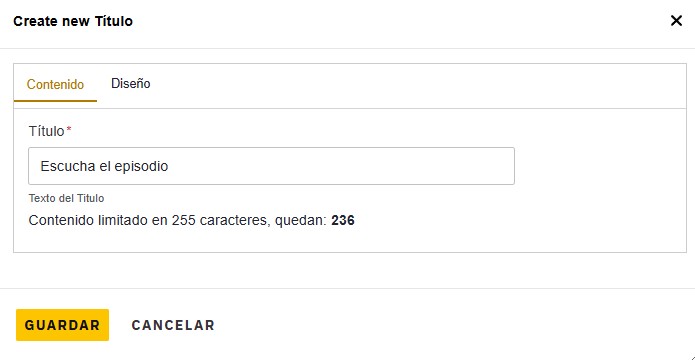Viewport: 695px width, 360px height.
Task: Click the Texto del Titulo helper text
Action: click(66, 198)
